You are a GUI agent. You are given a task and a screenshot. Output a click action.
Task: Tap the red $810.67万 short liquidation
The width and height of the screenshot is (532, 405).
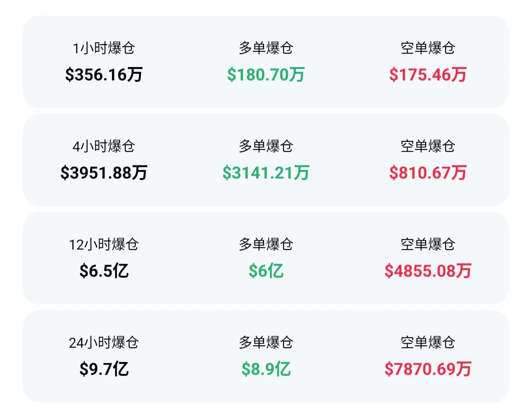click(x=428, y=172)
